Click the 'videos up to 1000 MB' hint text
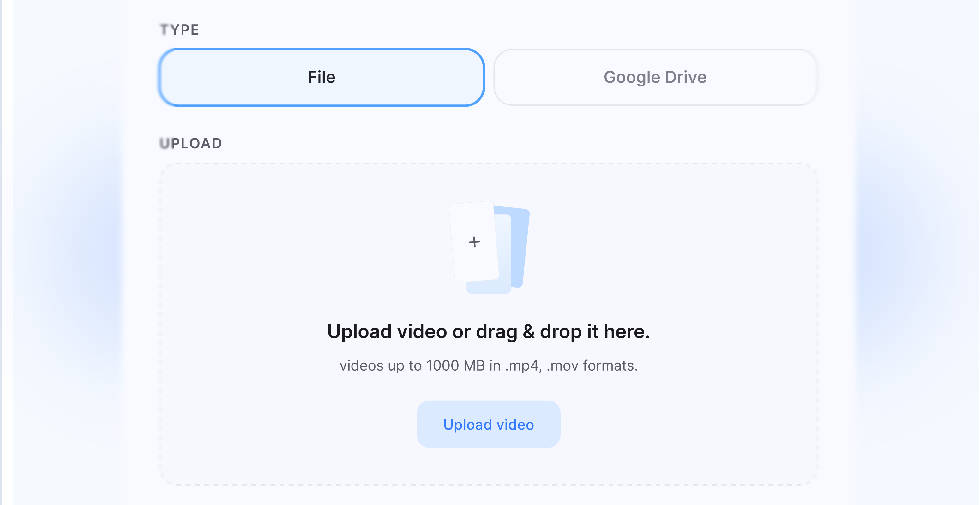Viewport: 980px width, 505px height. pyautogui.click(x=488, y=365)
